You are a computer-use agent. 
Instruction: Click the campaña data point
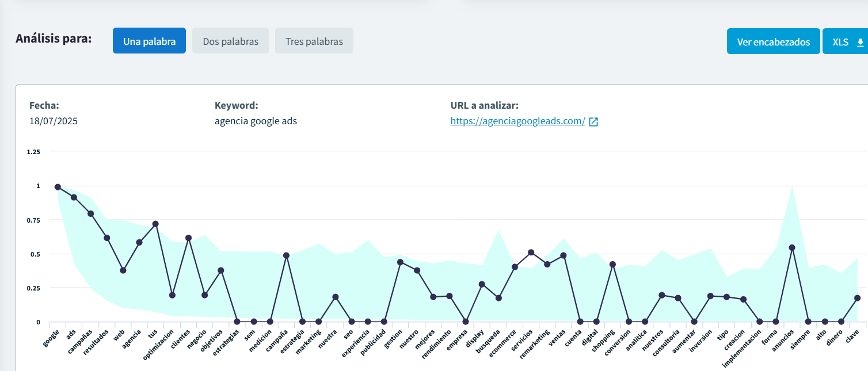pos(286,255)
